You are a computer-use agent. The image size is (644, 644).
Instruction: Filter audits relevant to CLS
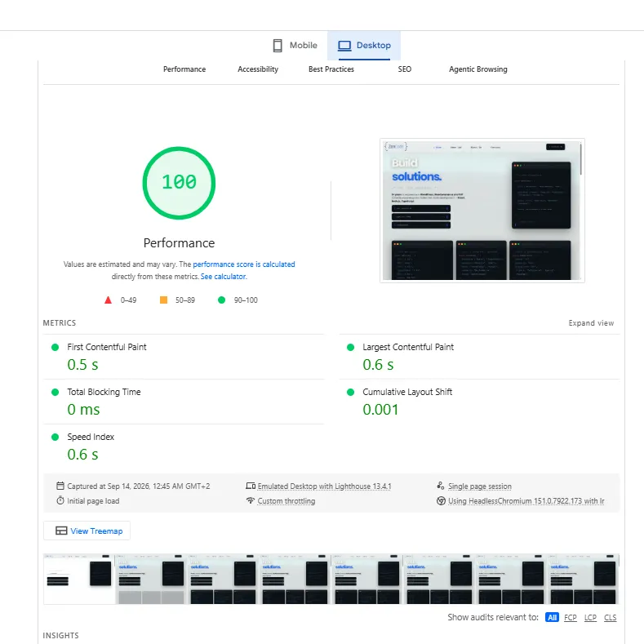(611, 617)
